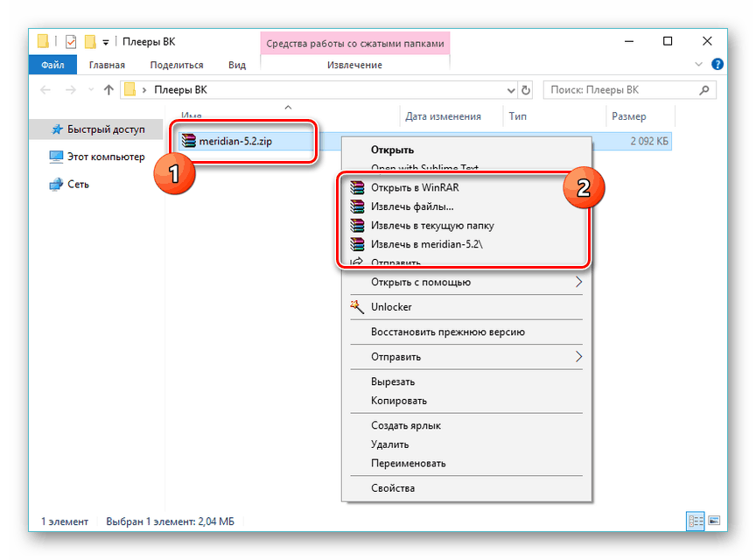
Task: Select Извлечь в meridian-5.2\ entry
Action: click(427, 244)
